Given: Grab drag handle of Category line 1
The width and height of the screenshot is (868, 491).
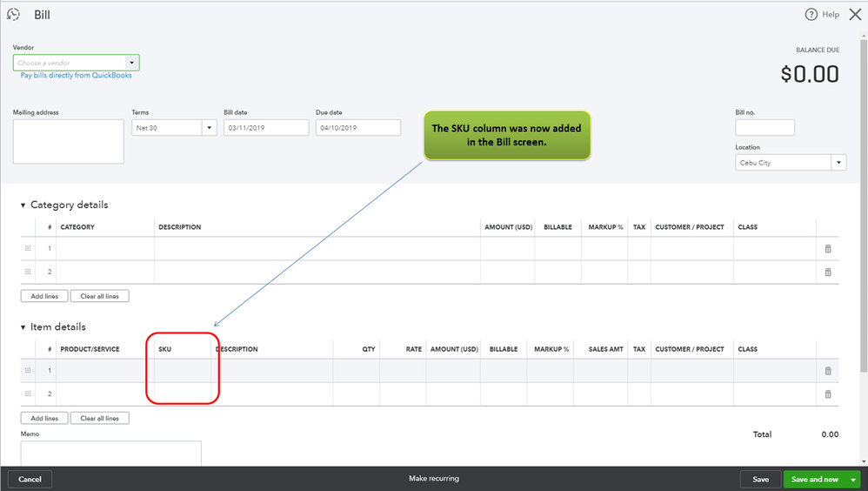Looking at the screenshot, I should click(28, 248).
